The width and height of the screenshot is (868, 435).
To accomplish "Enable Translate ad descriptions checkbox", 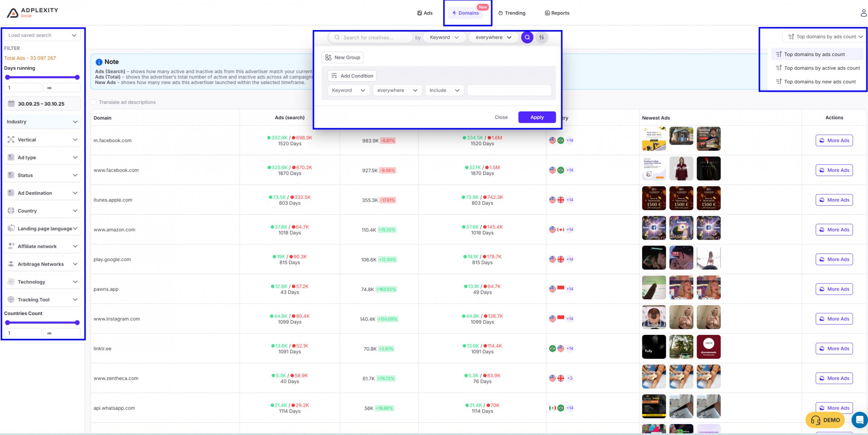I will tap(94, 102).
